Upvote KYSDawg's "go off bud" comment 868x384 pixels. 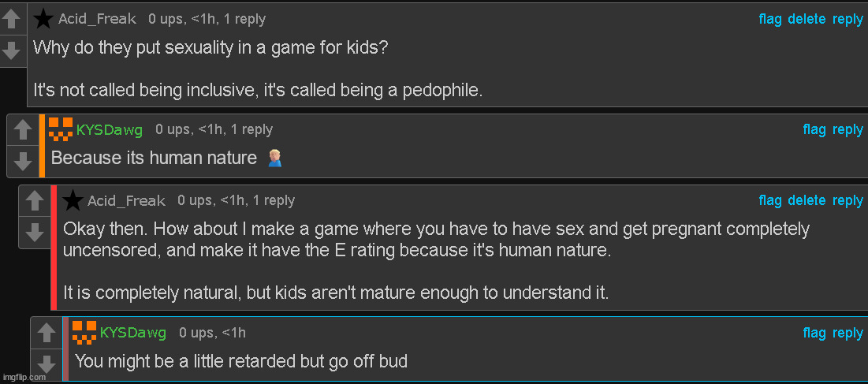pos(46,334)
